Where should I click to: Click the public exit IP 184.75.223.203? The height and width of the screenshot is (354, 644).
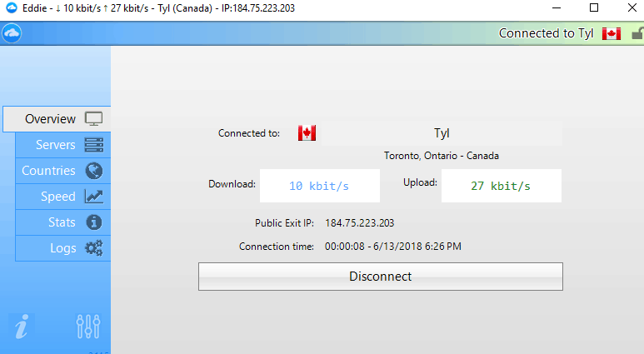coord(359,223)
